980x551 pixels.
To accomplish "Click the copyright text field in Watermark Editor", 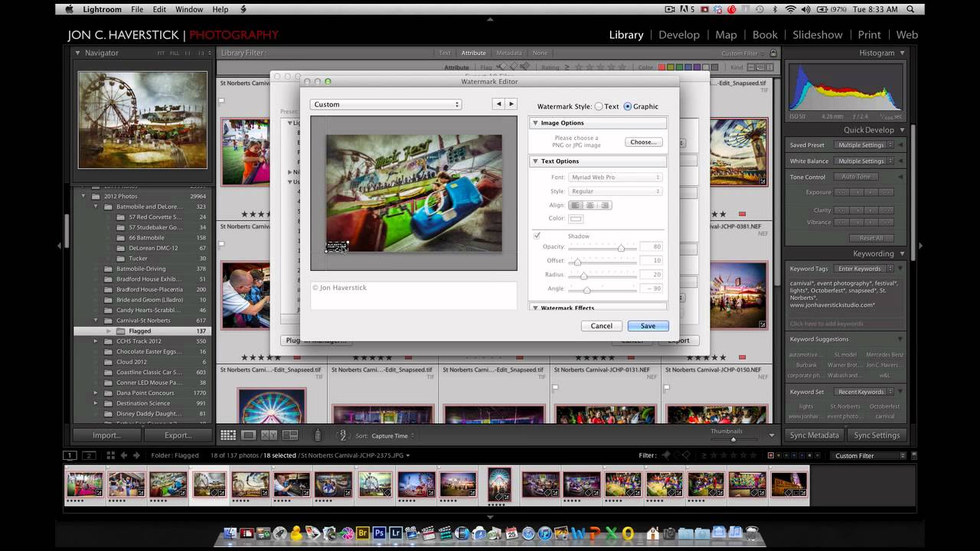I will click(413, 295).
